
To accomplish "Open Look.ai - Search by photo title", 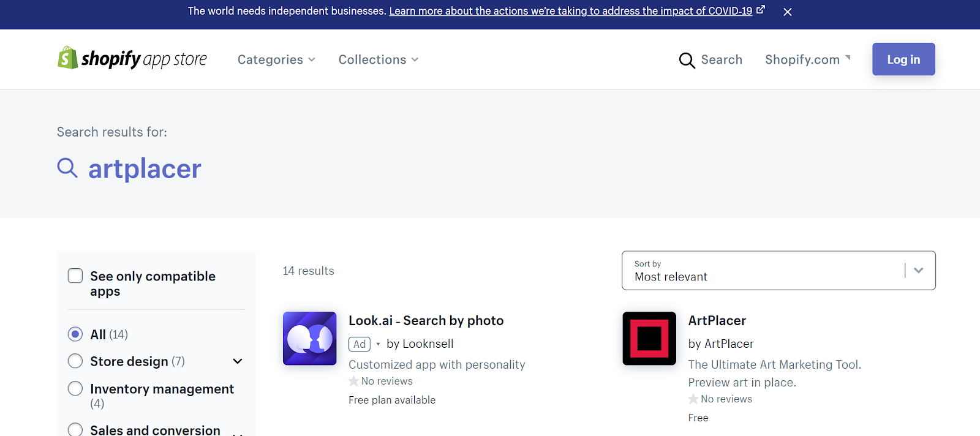I will click(426, 320).
